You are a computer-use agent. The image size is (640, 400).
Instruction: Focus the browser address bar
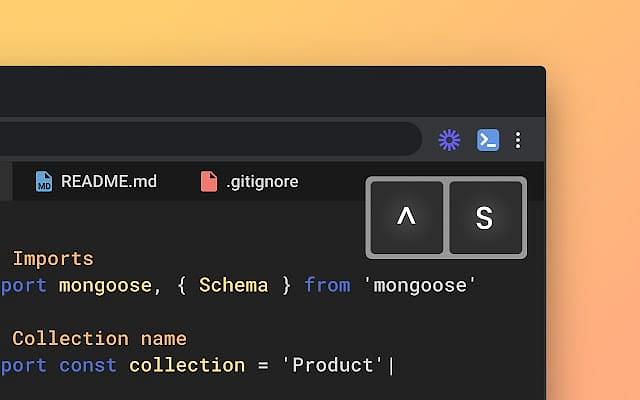coord(210,139)
